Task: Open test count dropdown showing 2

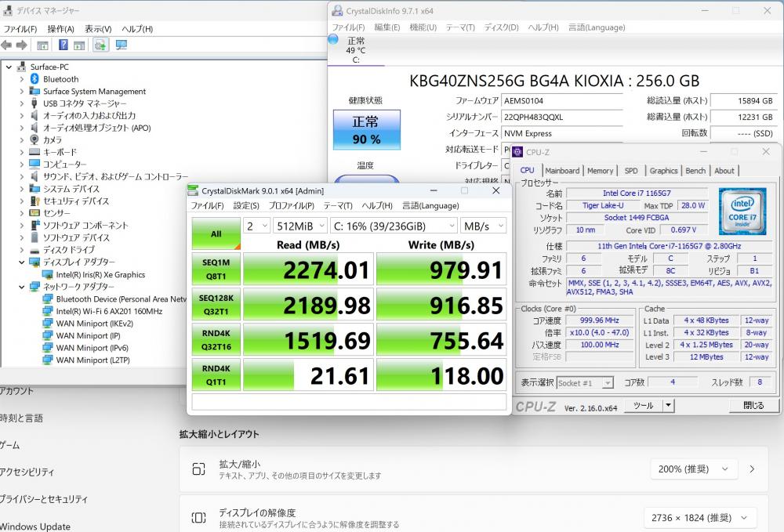Action: pos(256,226)
